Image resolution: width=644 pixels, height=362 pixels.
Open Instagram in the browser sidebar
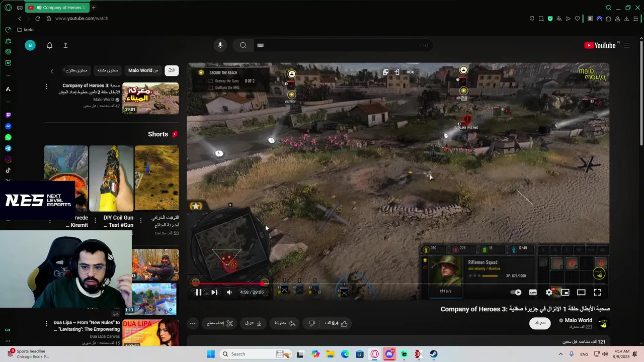(x=8, y=159)
